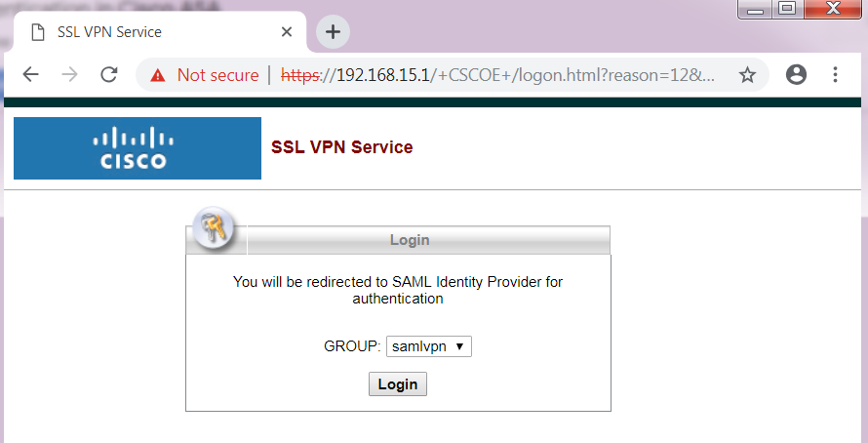Bookmark this page with the star
This screenshot has height=443, width=868.
(x=747, y=75)
